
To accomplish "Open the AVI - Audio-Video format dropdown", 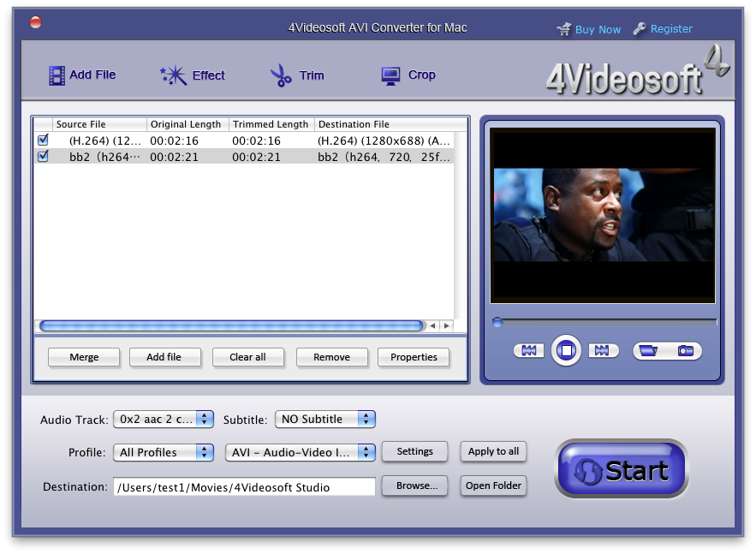I will tap(300, 452).
